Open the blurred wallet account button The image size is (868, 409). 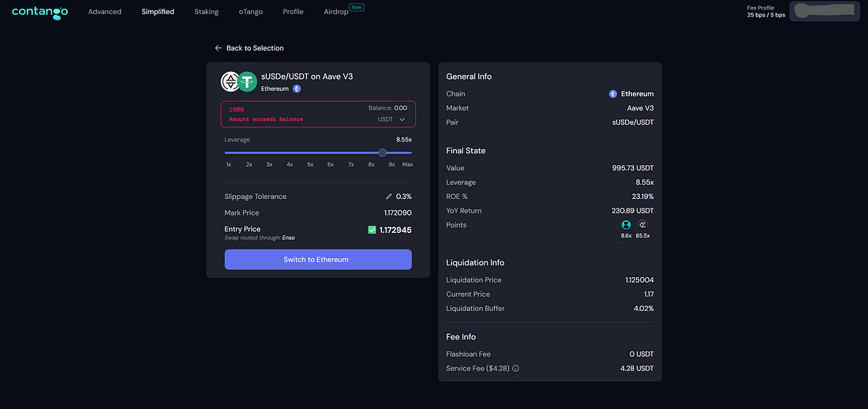[825, 12]
